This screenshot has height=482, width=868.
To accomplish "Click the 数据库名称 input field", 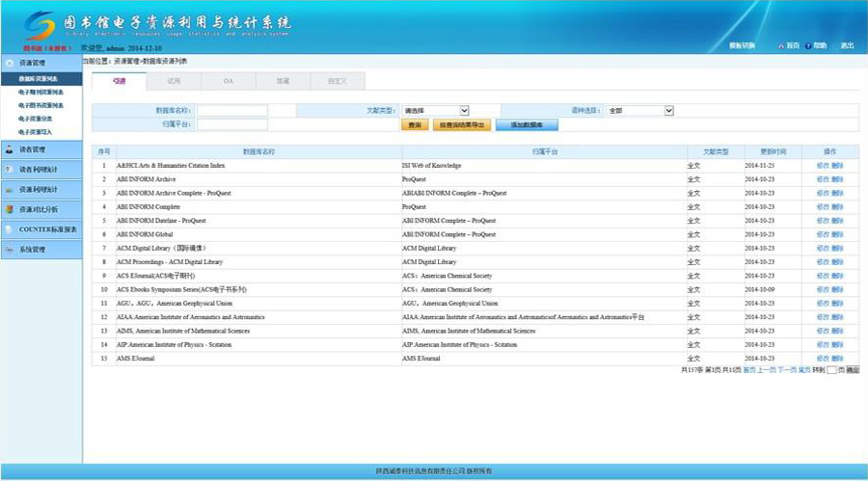I will (x=232, y=111).
